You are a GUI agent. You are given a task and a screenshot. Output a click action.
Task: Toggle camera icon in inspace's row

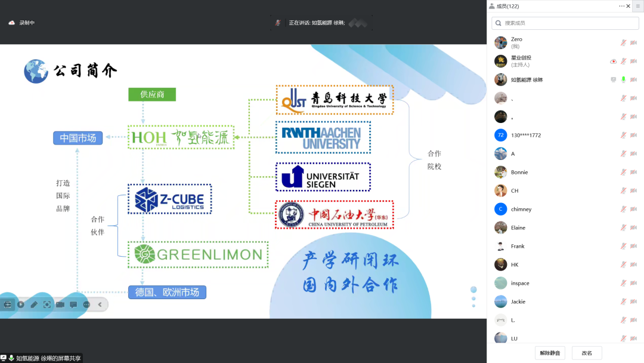pyautogui.click(x=634, y=283)
